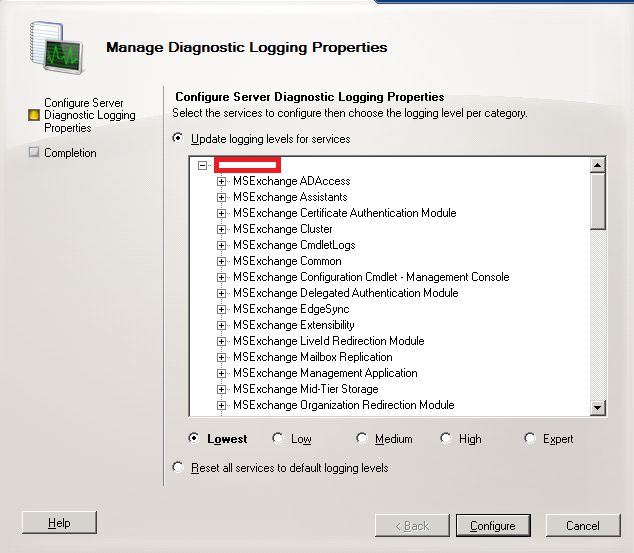Expand MSExchange Management Application node
Image resolution: width=634 pixels, height=553 pixels.
[x=221, y=373]
